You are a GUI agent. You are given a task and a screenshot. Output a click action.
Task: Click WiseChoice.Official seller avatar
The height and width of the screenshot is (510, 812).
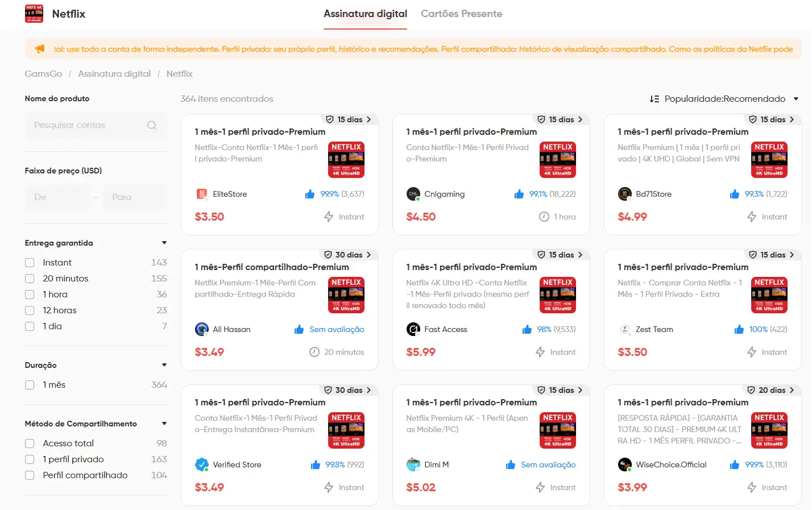pos(624,465)
